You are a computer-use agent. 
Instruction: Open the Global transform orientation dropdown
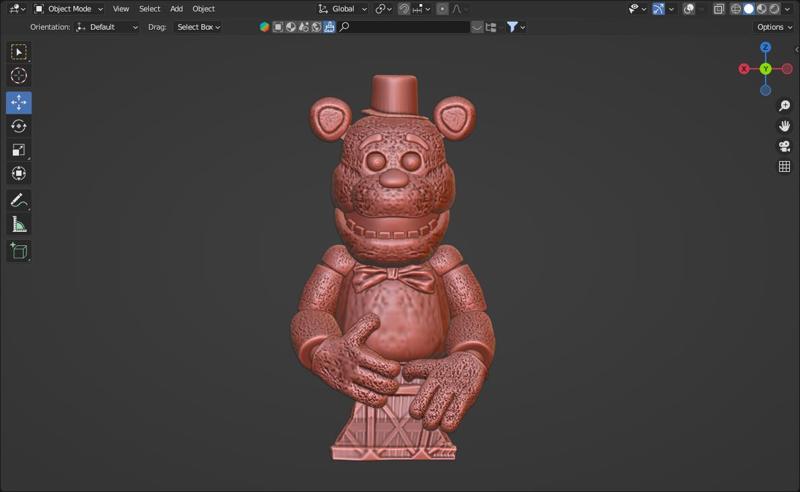pos(342,9)
